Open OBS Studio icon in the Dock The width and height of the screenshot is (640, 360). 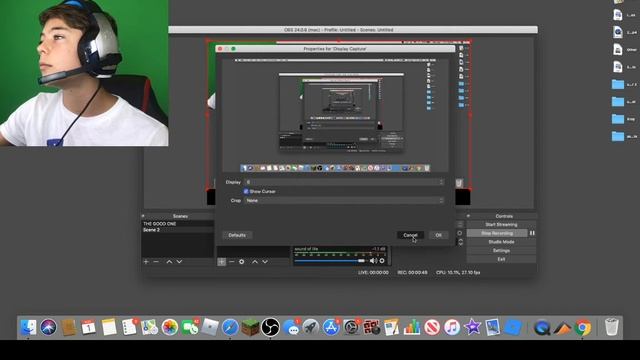point(270,327)
